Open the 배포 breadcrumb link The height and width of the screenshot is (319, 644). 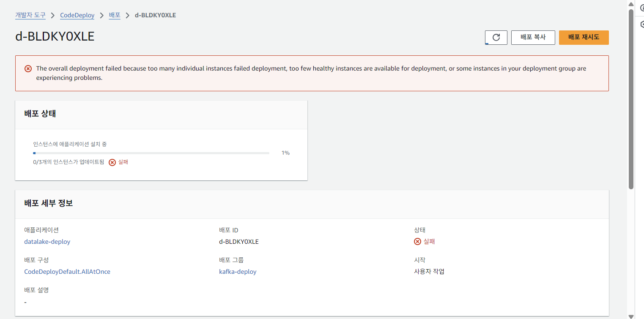coord(115,15)
